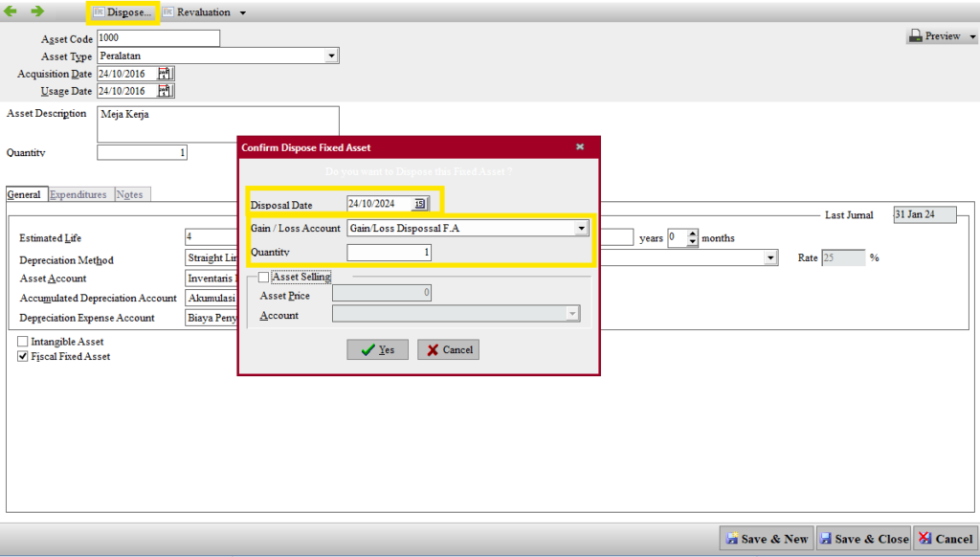Click the Save & Close button
This screenshot has width=980, height=557.
tap(864, 538)
